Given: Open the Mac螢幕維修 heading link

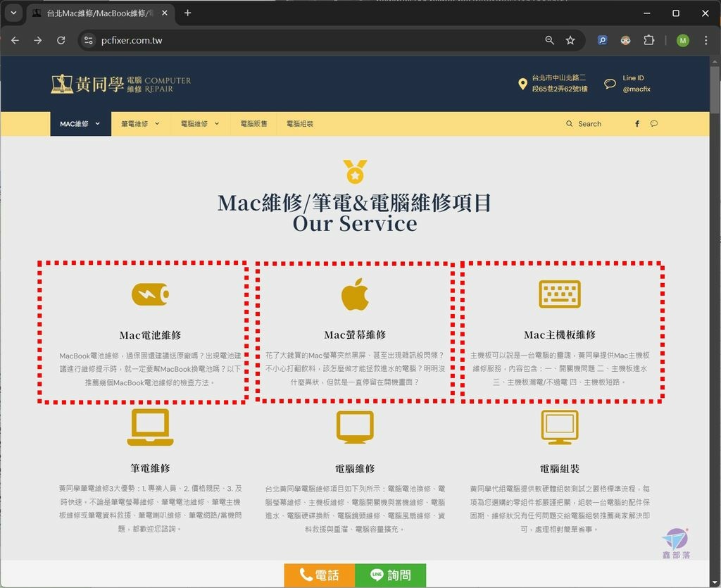Looking at the screenshot, I should pos(355,334).
